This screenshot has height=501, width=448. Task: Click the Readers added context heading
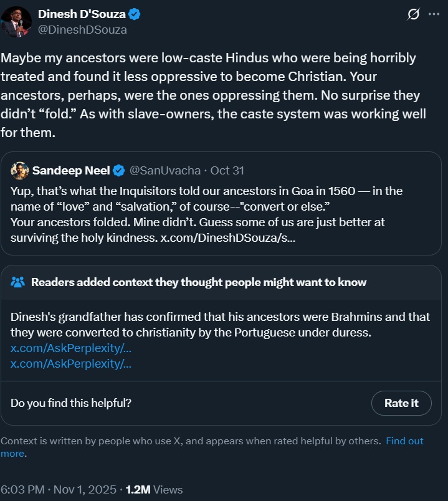point(199,282)
